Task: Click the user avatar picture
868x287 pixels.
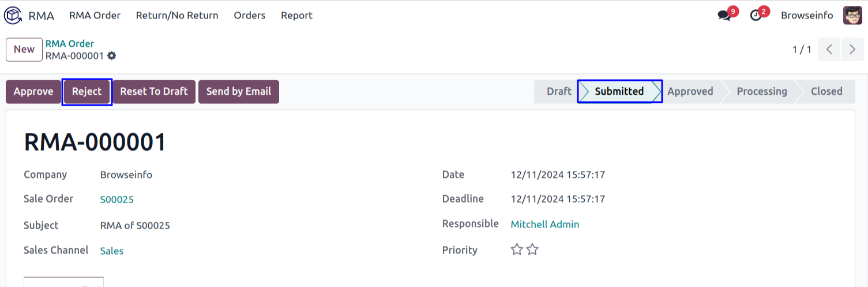Action: pyautogui.click(x=852, y=16)
